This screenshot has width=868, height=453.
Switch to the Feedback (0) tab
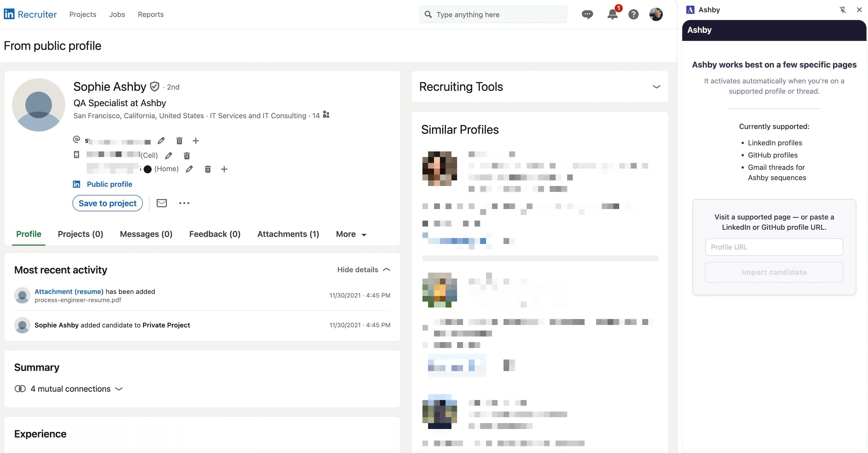pos(215,234)
